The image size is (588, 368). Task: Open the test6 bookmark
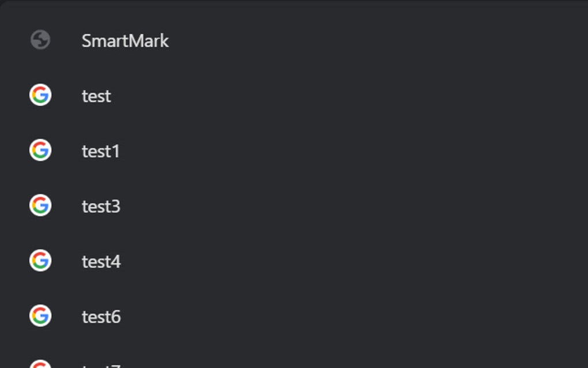click(288, 317)
